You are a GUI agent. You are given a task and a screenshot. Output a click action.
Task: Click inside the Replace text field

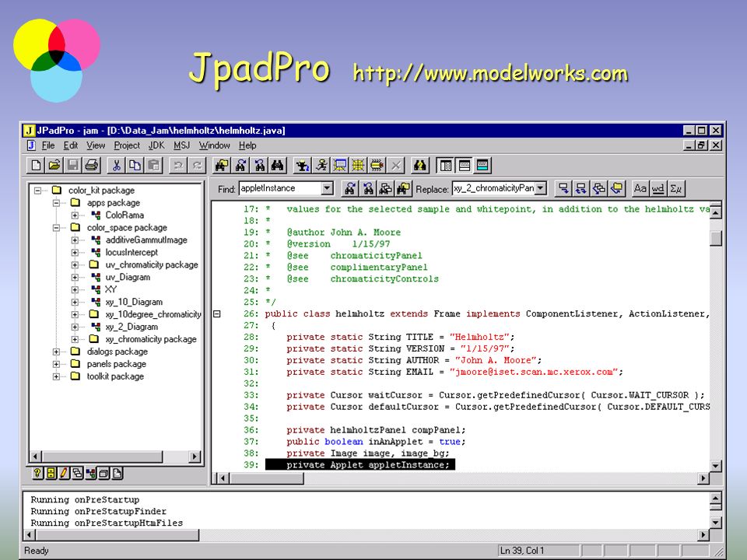point(493,188)
